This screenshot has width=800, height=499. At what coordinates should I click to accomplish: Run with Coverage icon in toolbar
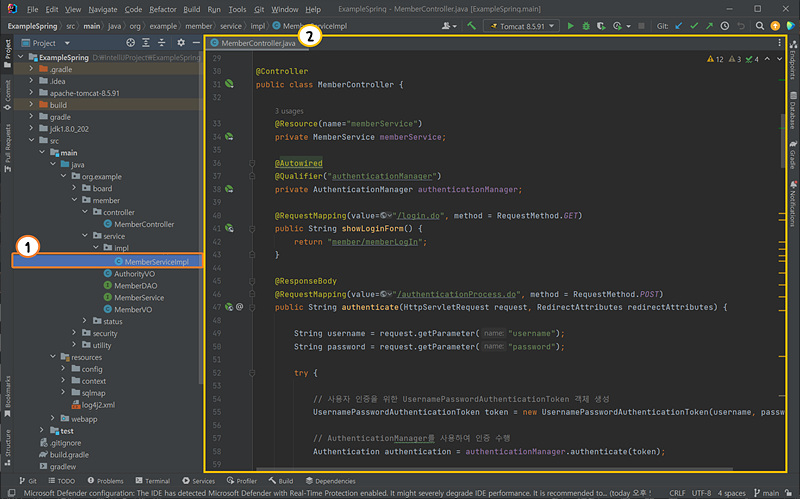click(x=601, y=26)
